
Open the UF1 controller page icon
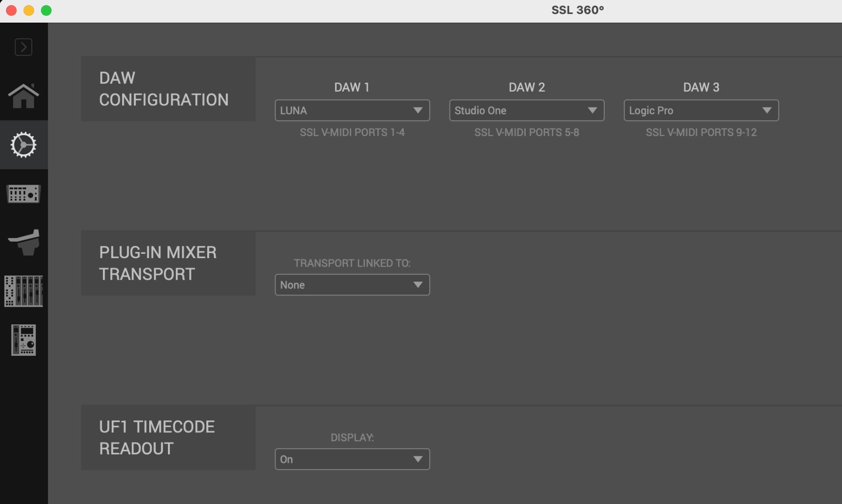(23, 340)
